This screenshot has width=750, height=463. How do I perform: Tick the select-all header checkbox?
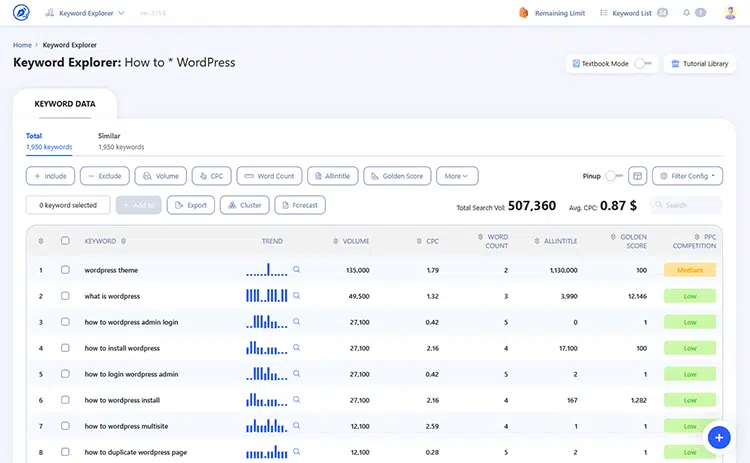point(66,241)
